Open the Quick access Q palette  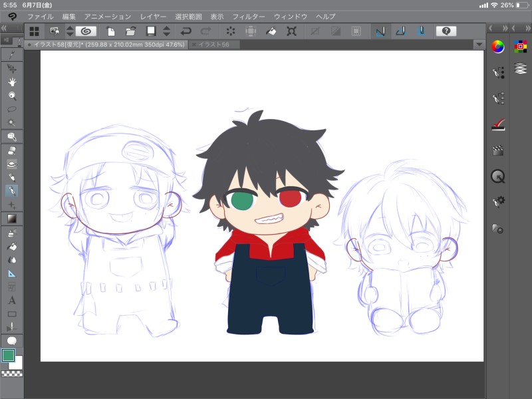coord(497,176)
